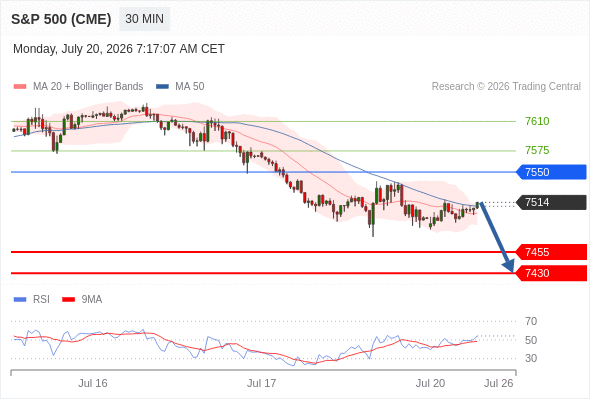
Task: Click the black 7514 current price tag
Action: click(551, 202)
